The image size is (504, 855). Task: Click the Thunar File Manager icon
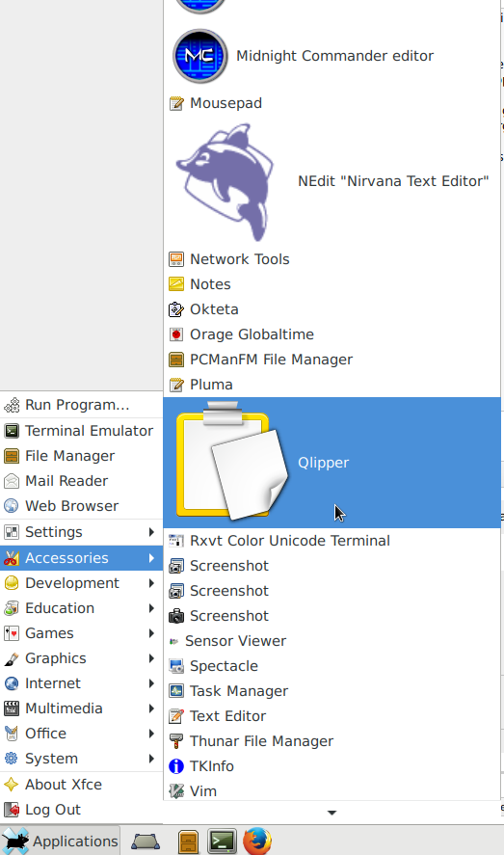point(176,741)
